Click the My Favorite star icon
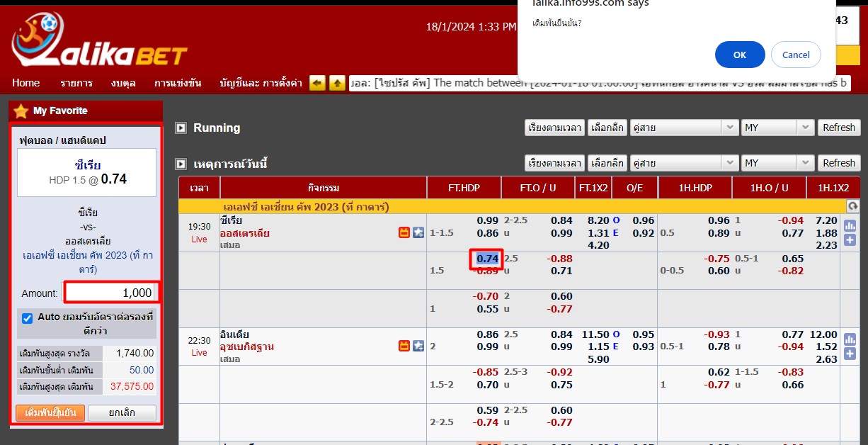The width and height of the screenshot is (868, 445). tap(21, 111)
